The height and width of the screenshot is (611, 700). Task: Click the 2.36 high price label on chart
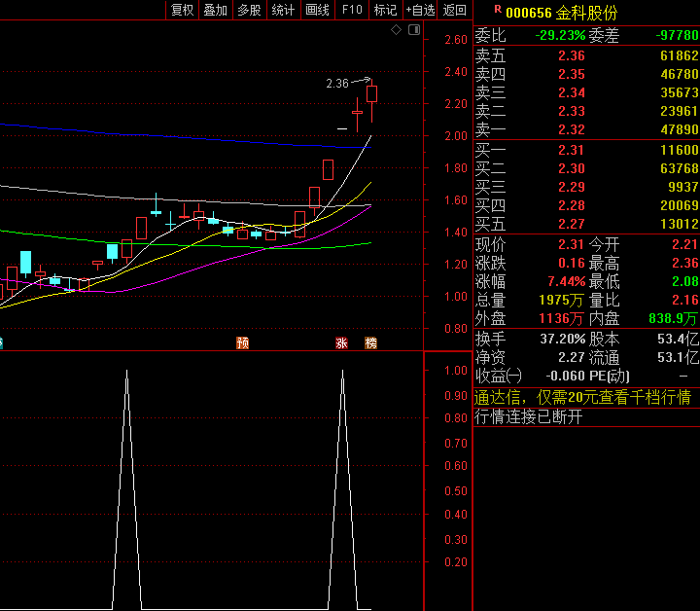337,84
